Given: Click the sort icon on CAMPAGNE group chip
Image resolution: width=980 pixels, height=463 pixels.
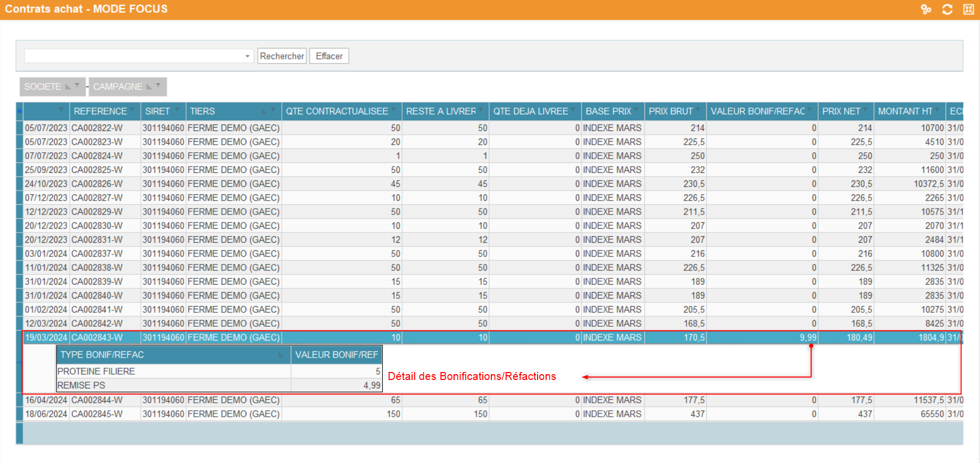Looking at the screenshot, I should pyautogui.click(x=149, y=87).
